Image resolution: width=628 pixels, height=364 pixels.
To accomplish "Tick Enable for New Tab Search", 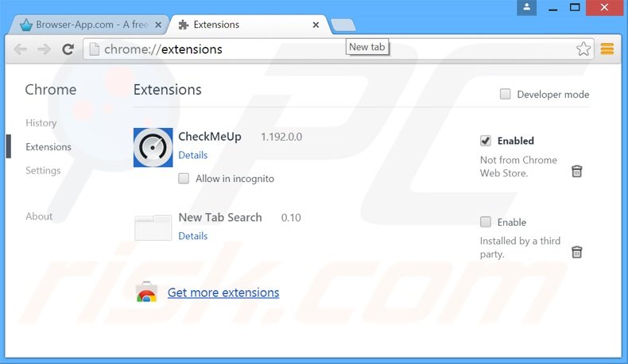I will 486,222.
